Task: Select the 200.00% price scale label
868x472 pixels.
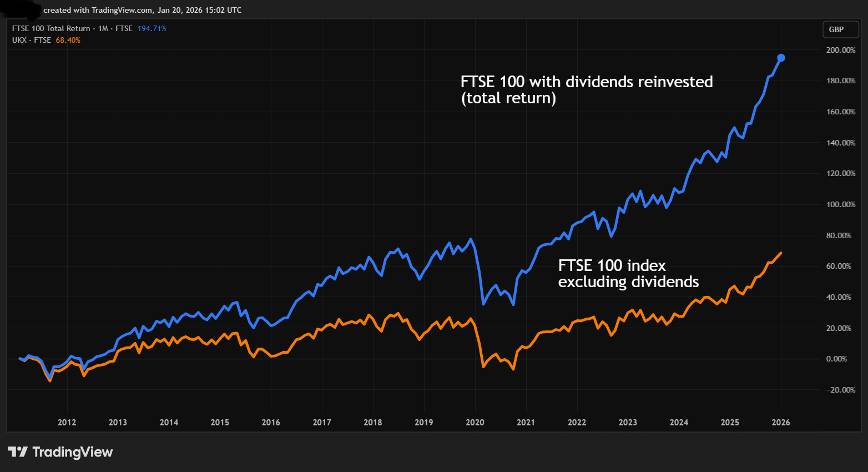Action: click(x=841, y=49)
